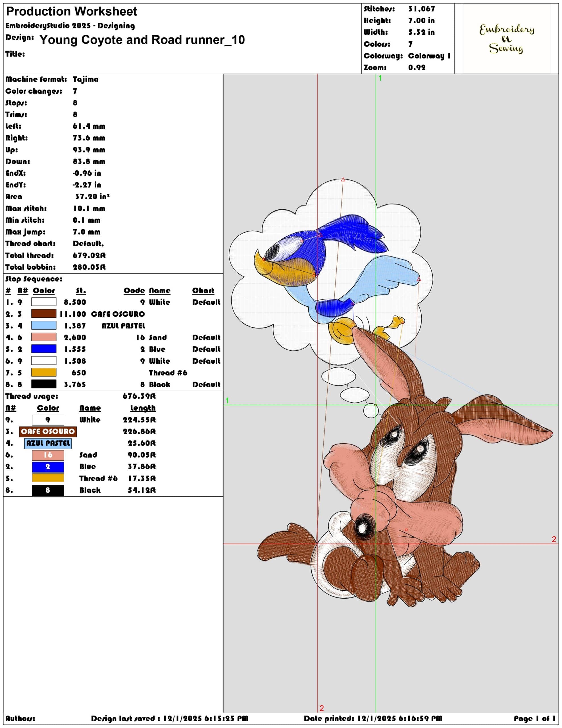The height and width of the screenshot is (728, 562).
Task: Click the Production Worksheet heading
Action: [x=72, y=12]
